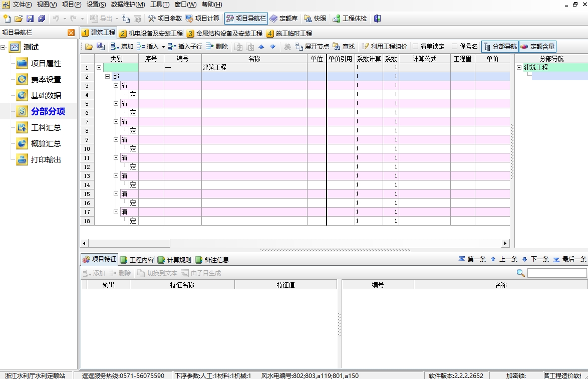The width and height of the screenshot is (588, 379).
Task: Click 插入子行 to insert child row
Action: click(x=185, y=47)
